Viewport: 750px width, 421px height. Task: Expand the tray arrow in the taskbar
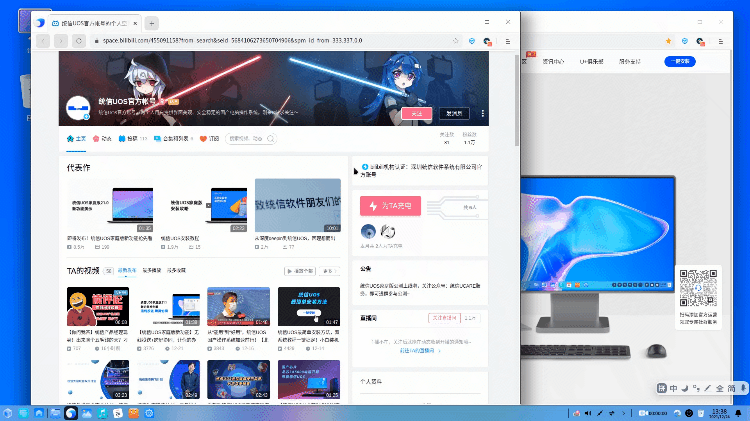[623, 413]
